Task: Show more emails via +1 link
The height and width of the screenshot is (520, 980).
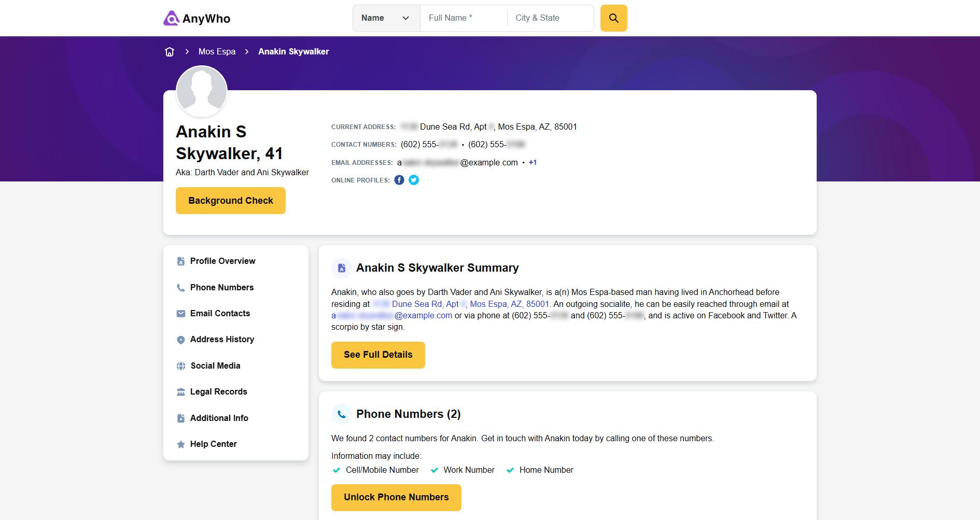Action: coord(533,163)
